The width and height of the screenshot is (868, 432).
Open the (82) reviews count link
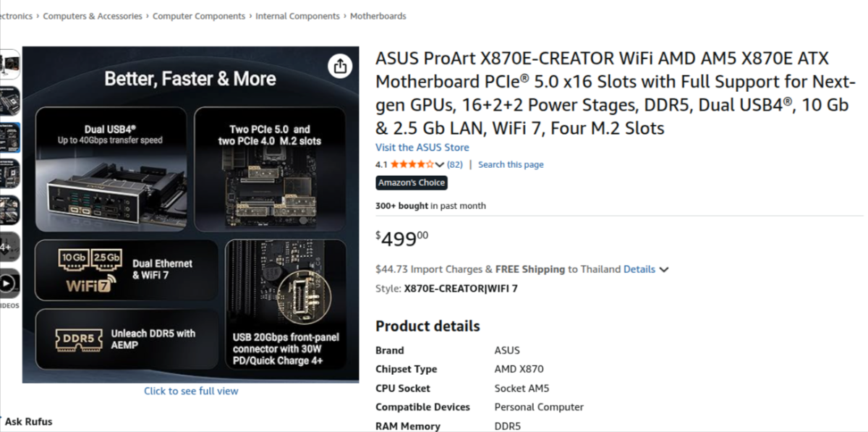[x=455, y=164]
